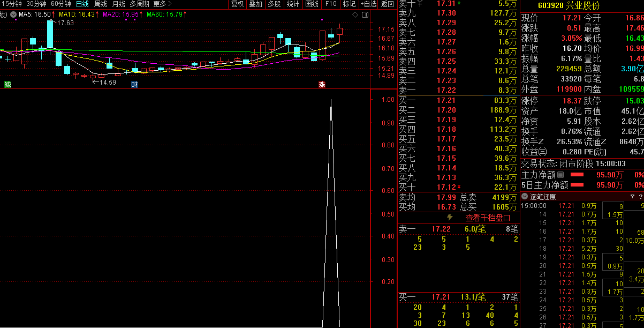The image size is (644, 328).
Task: Click the 涨 marker icon on the chart
Action: pyautogui.click(x=322, y=84)
